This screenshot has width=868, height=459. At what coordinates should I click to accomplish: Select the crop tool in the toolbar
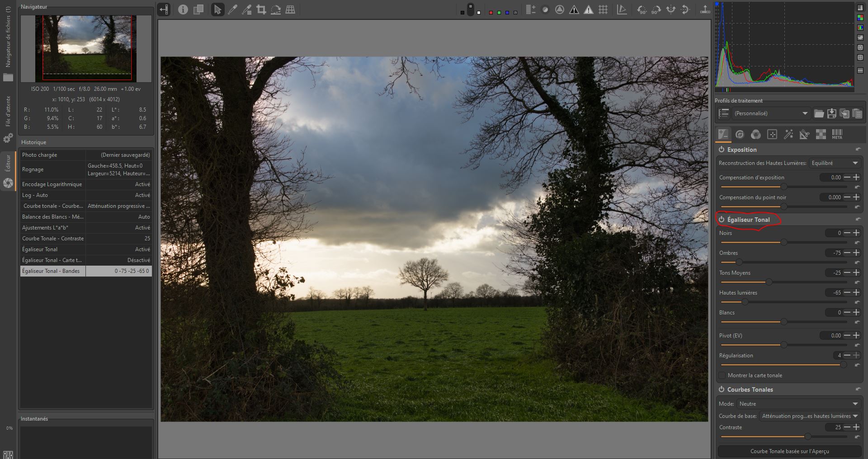261,9
